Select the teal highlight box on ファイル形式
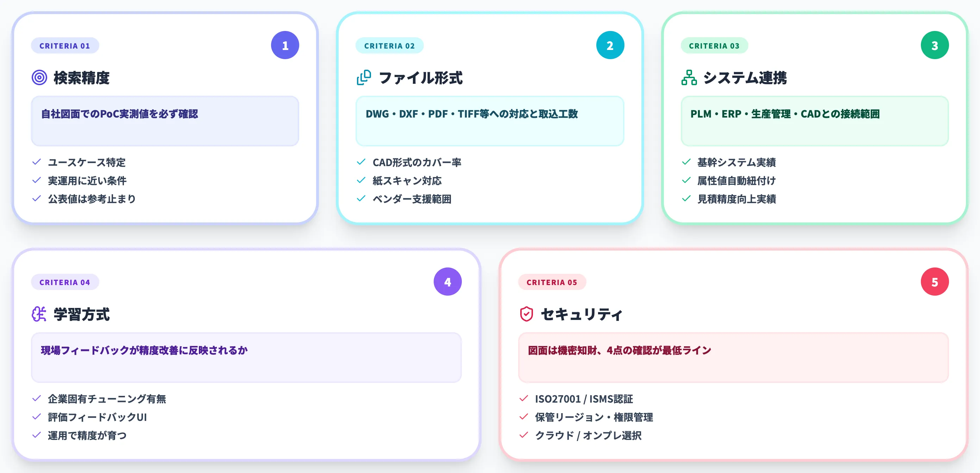 coord(490,121)
